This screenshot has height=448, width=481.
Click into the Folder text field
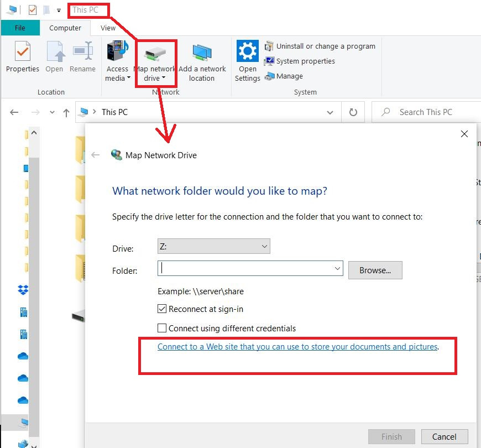[x=245, y=268]
